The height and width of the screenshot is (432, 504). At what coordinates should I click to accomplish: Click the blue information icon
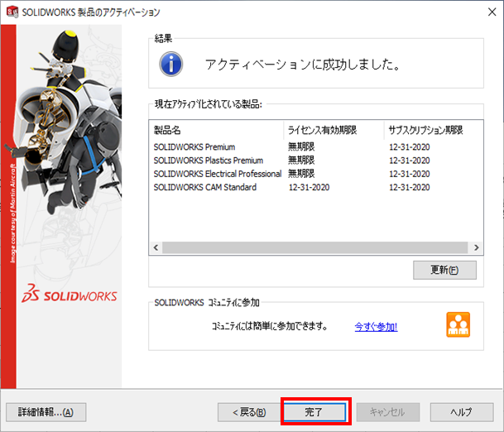coord(171,64)
